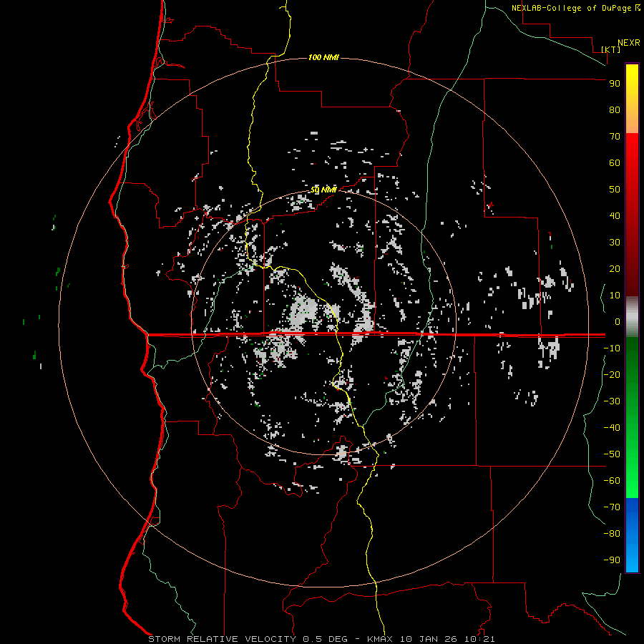
Task: Click the "NEXLAB-College of DuPage" header text
Action: pyautogui.click(x=573, y=8)
